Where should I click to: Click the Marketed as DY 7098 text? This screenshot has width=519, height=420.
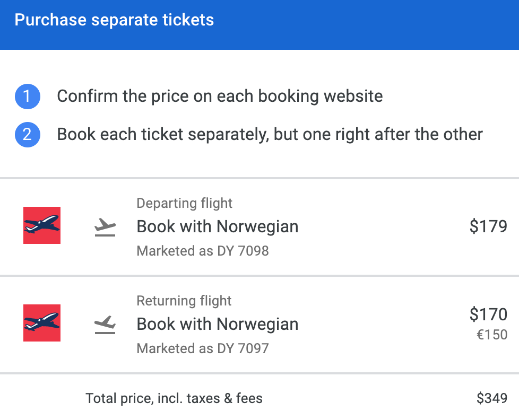coord(203,251)
